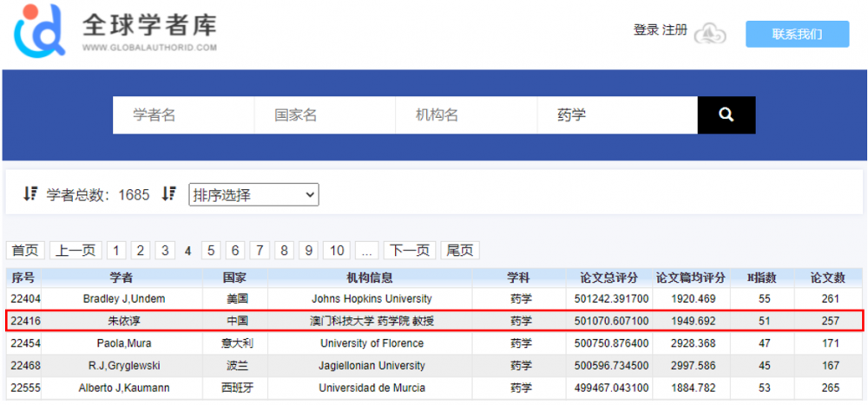Click the sort icon after 1685
Screen dimensions: 868x405
pos(169,194)
